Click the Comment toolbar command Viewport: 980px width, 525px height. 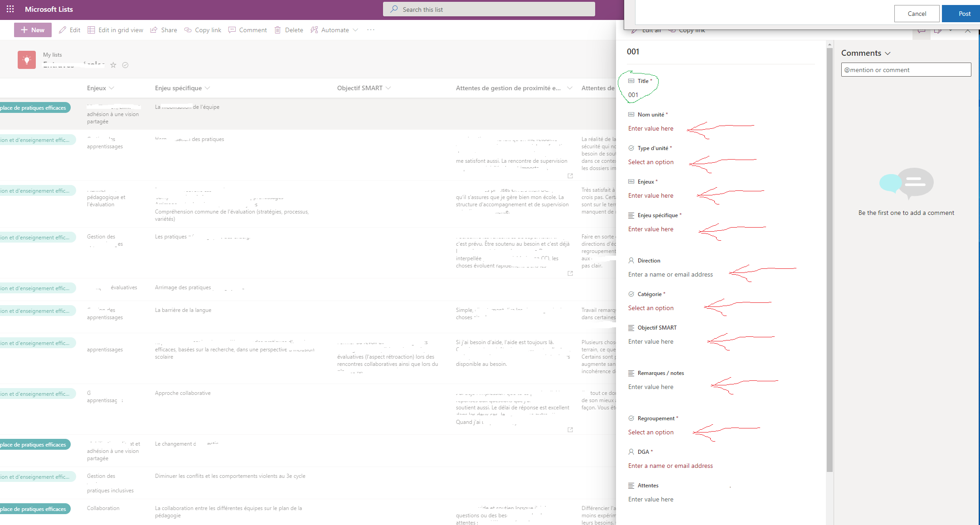pyautogui.click(x=247, y=30)
